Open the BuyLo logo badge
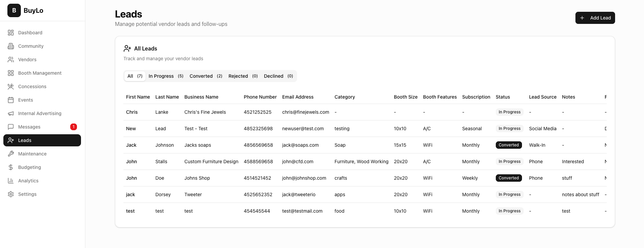This screenshot has height=248, width=644. pos(14,10)
